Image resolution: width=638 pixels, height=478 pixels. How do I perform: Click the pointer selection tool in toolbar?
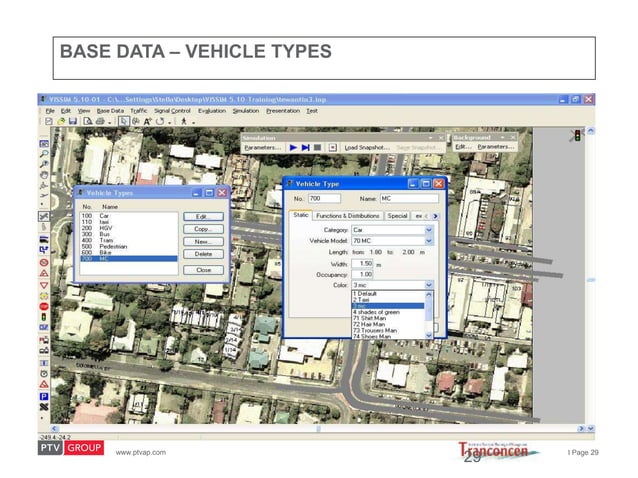pyautogui.click(x=124, y=120)
